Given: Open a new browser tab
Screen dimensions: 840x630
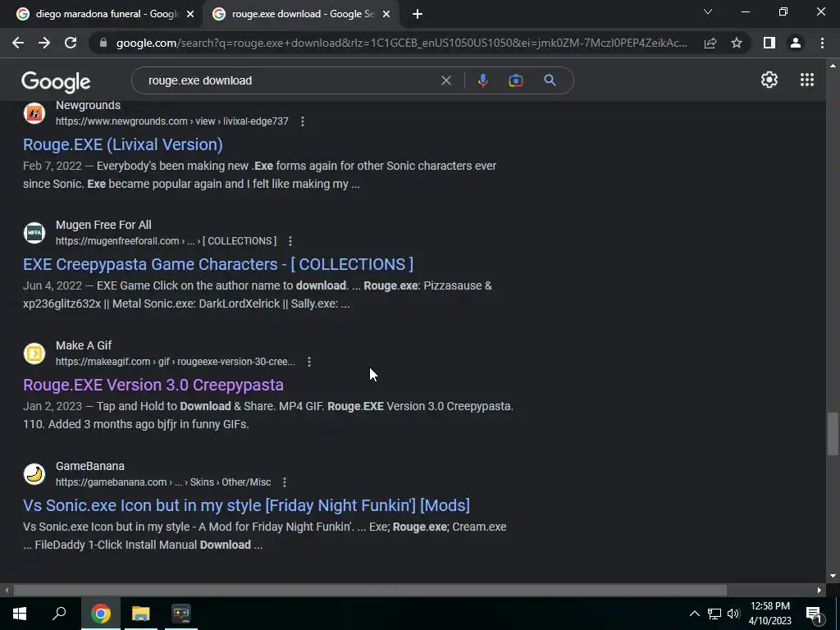Looking at the screenshot, I should [x=418, y=14].
